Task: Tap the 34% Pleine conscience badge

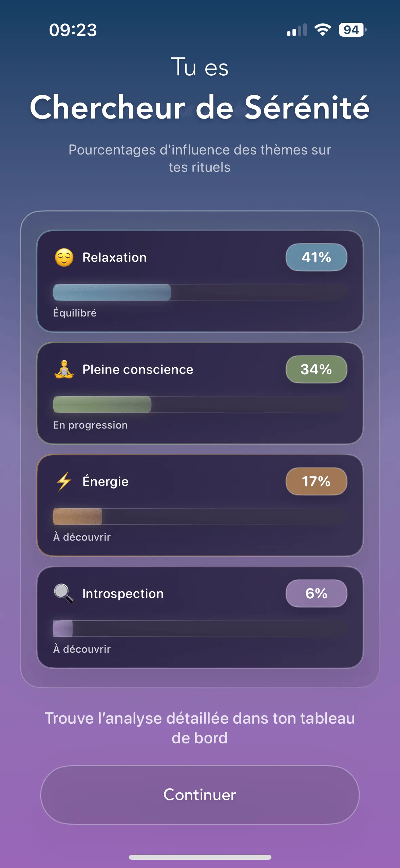Action: (x=316, y=369)
